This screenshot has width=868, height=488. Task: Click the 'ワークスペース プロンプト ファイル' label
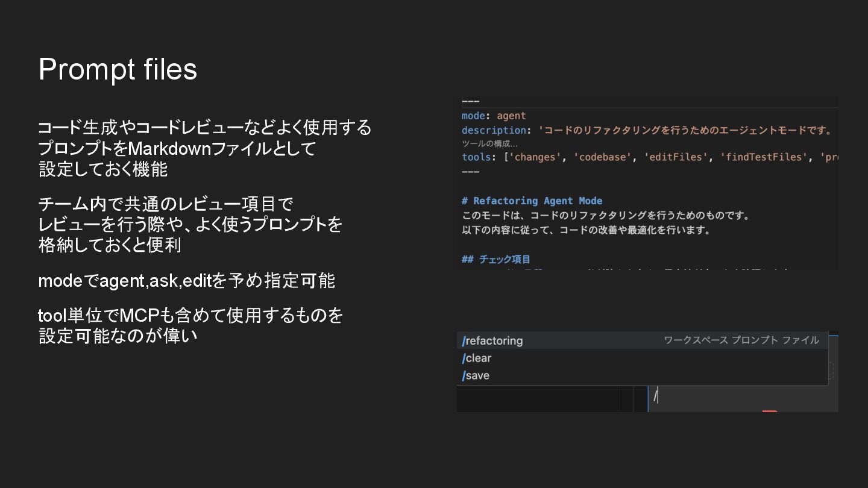click(x=741, y=340)
